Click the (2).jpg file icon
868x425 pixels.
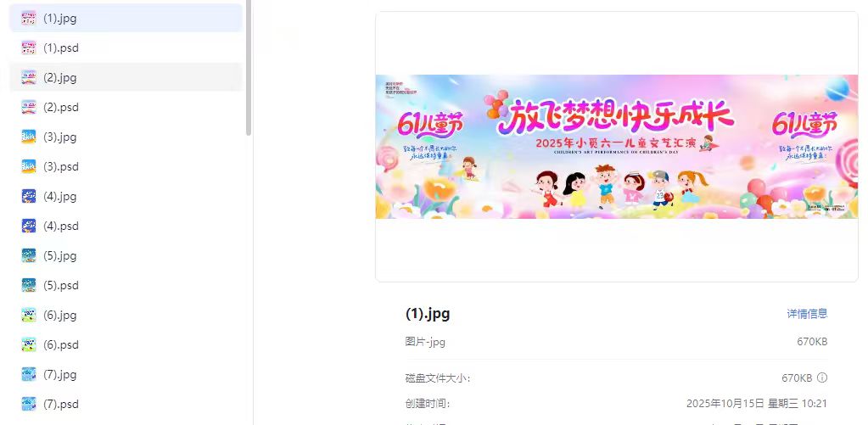pyautogui.click(x=29, y=77)
